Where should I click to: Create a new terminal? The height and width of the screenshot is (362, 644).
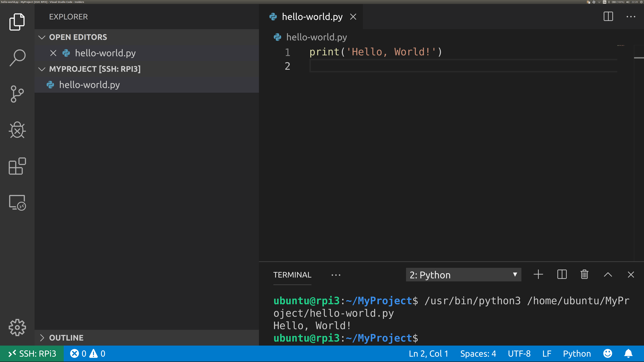coord(538,275)
